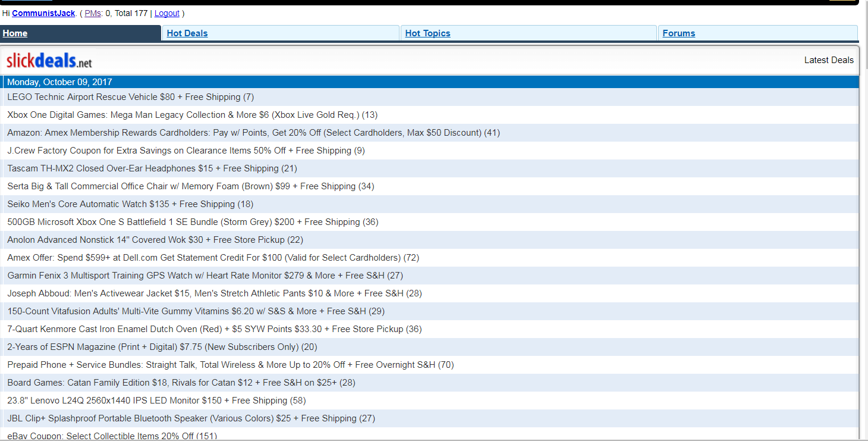Click the Logout link
This screenshot has height=441, width=868.
pyautogui.click(x=166, y=13)
